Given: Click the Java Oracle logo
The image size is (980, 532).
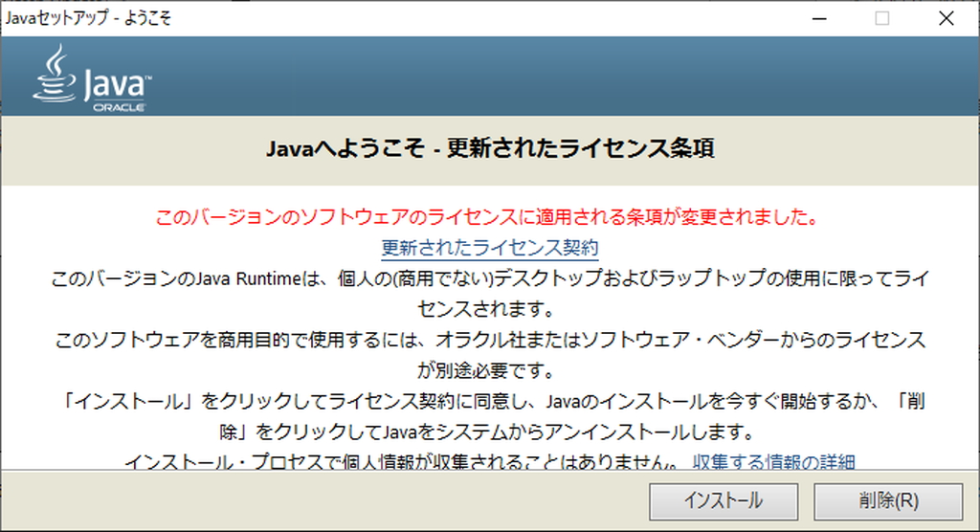Looking at the screenshot, I should 92,78.
